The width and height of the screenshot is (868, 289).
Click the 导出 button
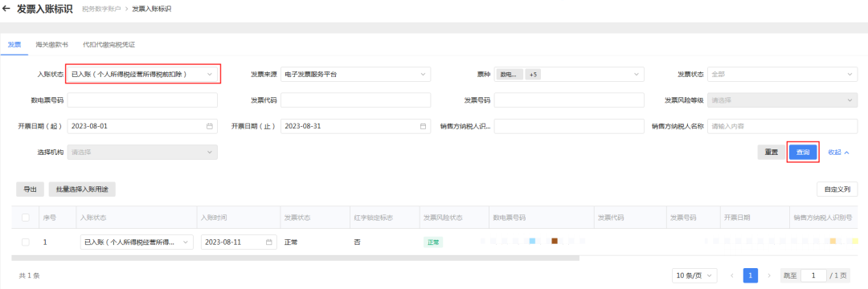tap(30, 189)
